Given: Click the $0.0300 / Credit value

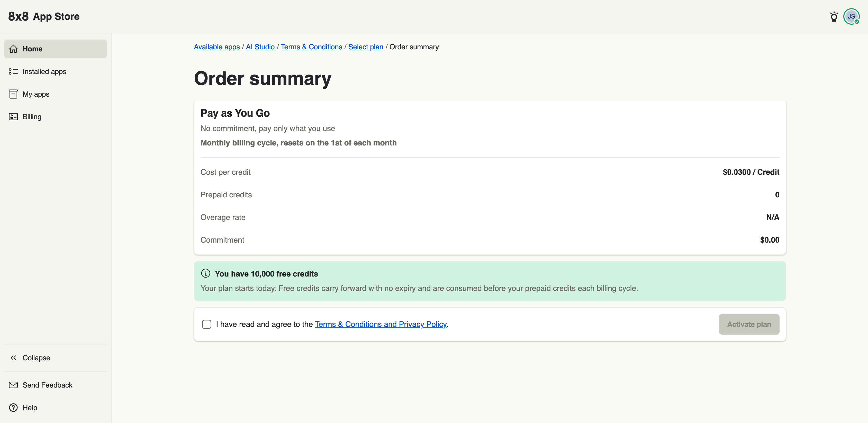Looking at the screenshot, I should [751, 172].
